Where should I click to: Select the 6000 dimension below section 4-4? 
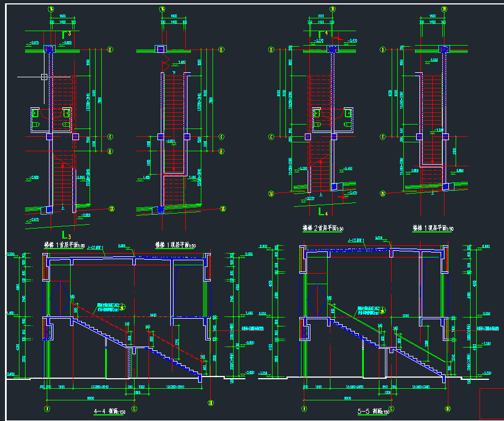point(90,398)
